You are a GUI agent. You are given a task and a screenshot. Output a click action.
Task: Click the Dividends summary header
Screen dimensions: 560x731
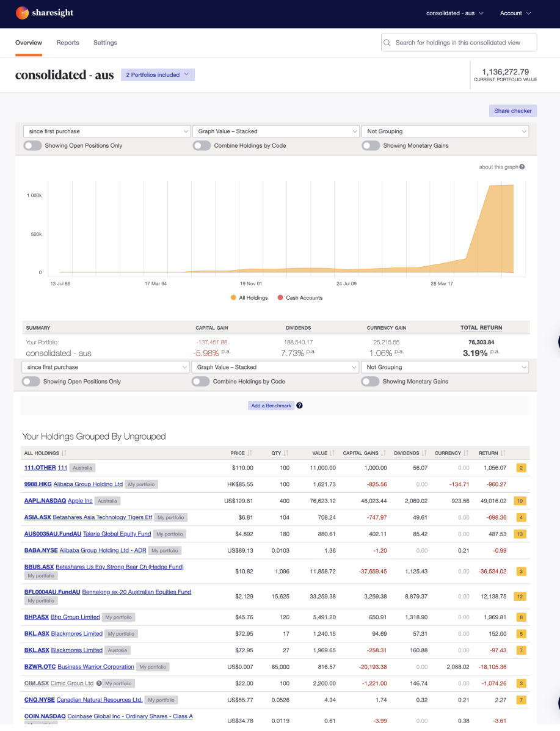point(299,328)
